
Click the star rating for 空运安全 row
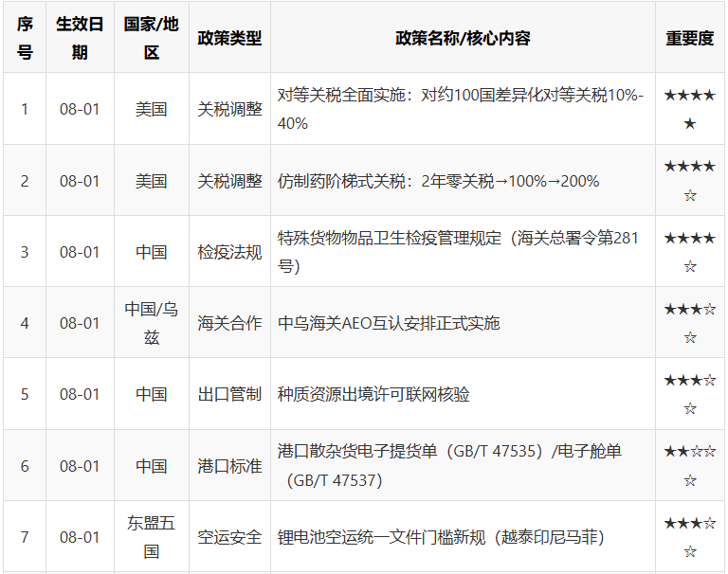point(690,537)
